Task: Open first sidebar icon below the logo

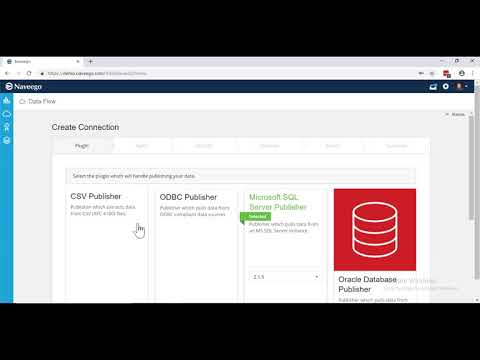Action: pyautogui.click(x=7, y=100)
